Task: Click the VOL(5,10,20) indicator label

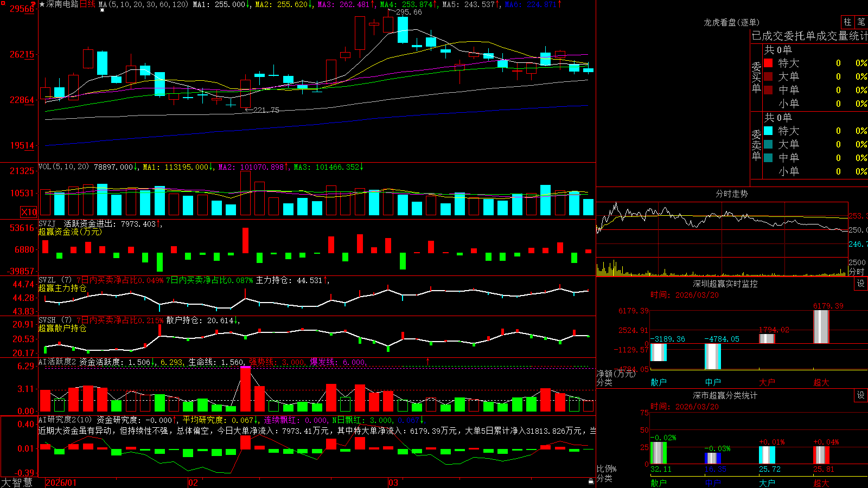Action: pos(63,167)
